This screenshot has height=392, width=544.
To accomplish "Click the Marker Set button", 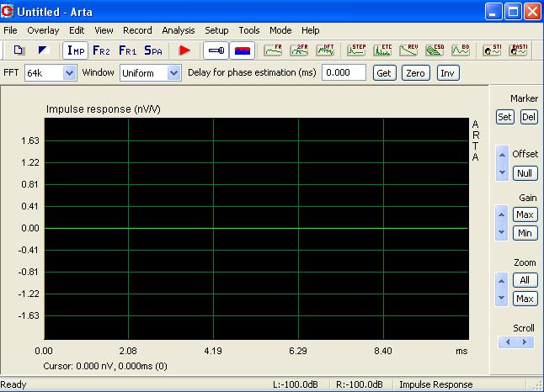I will pyautogui.click(x=504, y=117).
